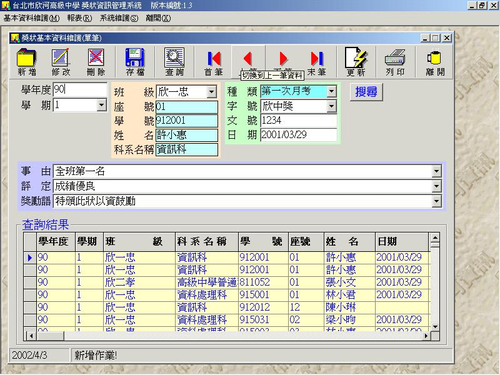Open the 事由 reason dropdown arrow
The width and height of the screenshot is (500, 375).
coord(436,171)
